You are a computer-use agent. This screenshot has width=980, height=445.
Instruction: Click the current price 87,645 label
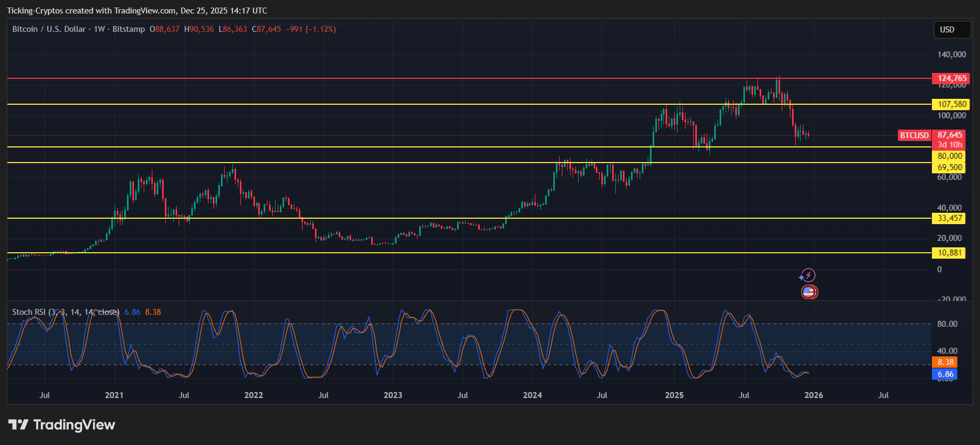coord(949,135)
